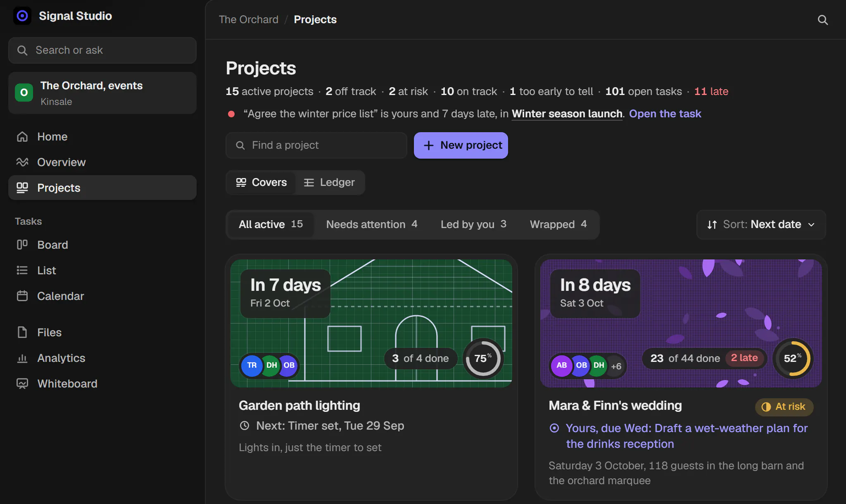Click the Garden path lighting title
The image size is (846, 504).
(299, 406)
